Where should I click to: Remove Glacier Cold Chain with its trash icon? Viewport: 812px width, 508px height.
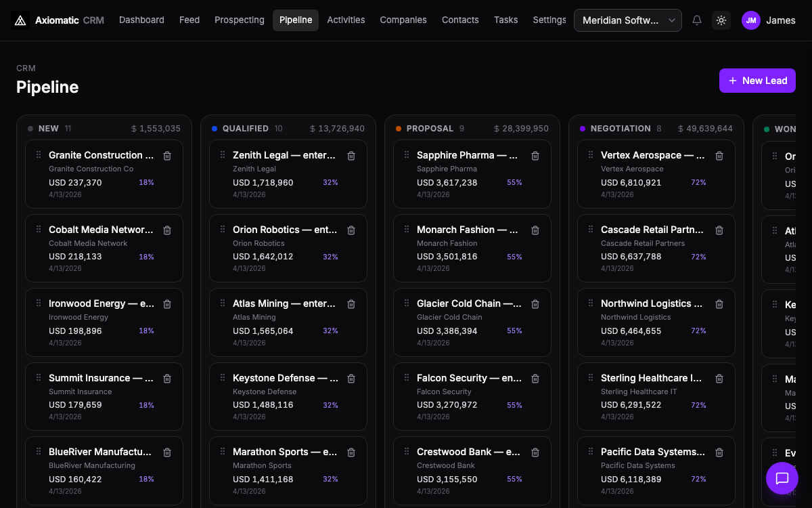coord(535,304)
